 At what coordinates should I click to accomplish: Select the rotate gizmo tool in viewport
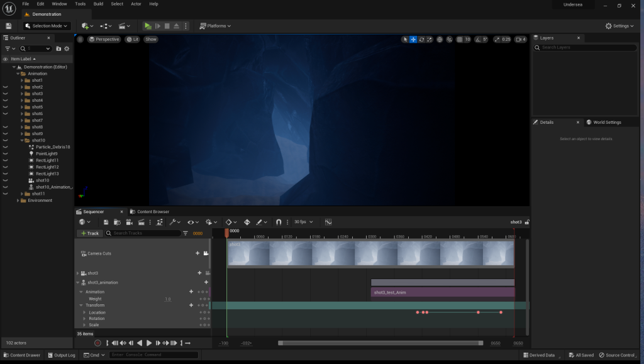(x=421, y=40)
